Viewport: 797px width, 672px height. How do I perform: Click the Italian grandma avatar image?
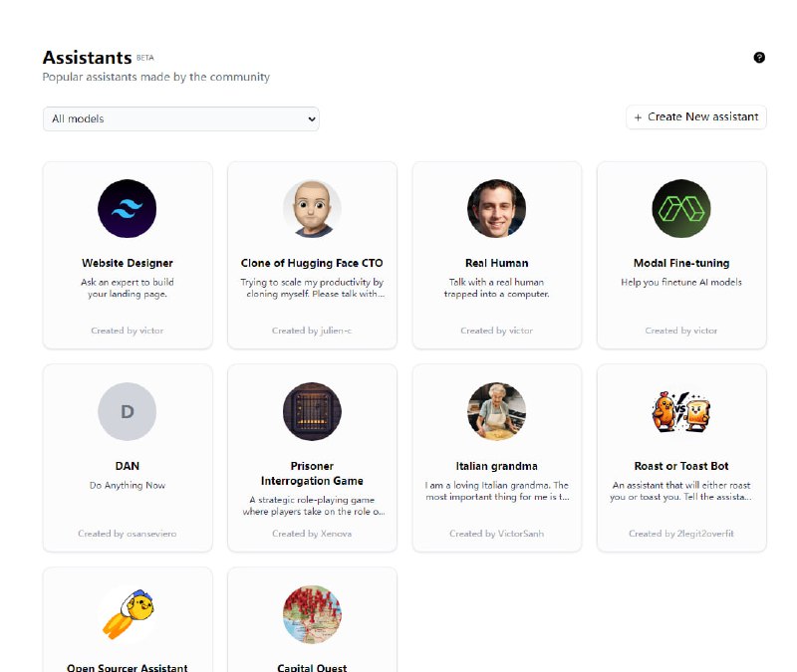coord(496,411)
